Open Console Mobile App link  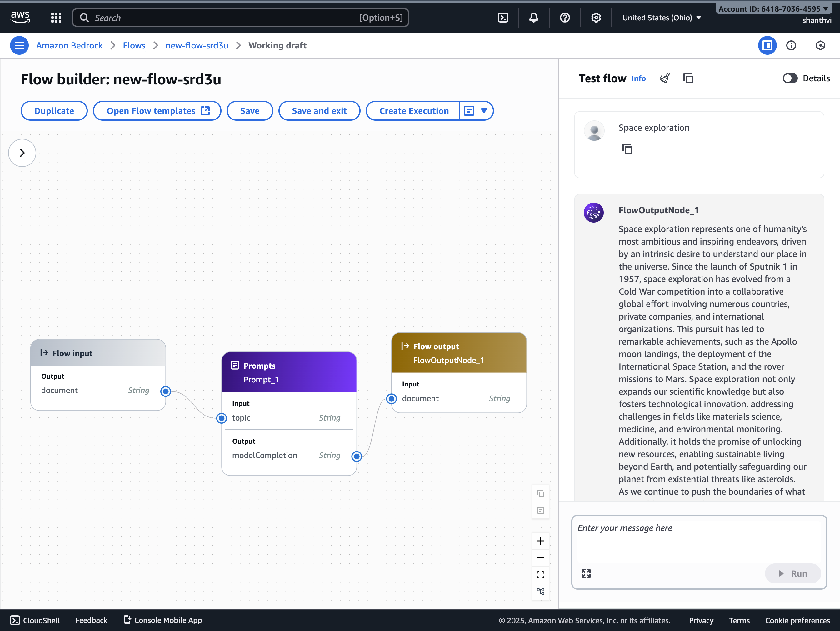point(163,620)
